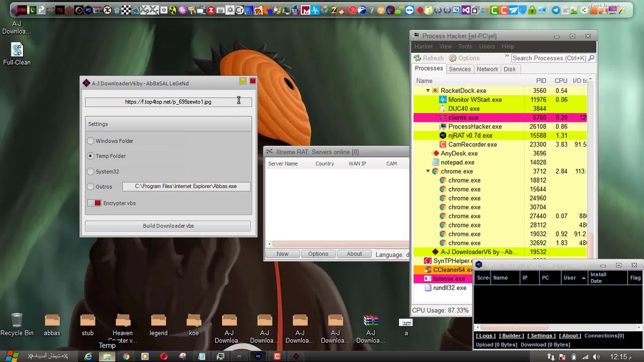This screenshot has width=644, height=362.
Task: Launch Telegram from the top dock
Action: tap(556, 10)
